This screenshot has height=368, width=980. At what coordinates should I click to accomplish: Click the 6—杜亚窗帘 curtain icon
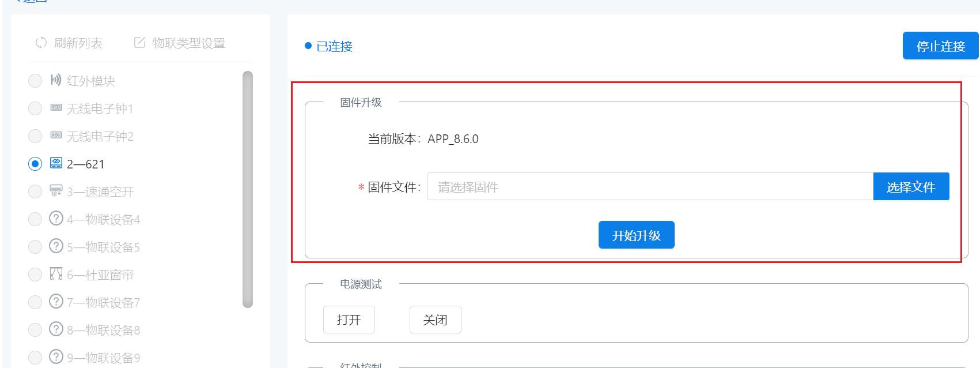tap(56, 274)
